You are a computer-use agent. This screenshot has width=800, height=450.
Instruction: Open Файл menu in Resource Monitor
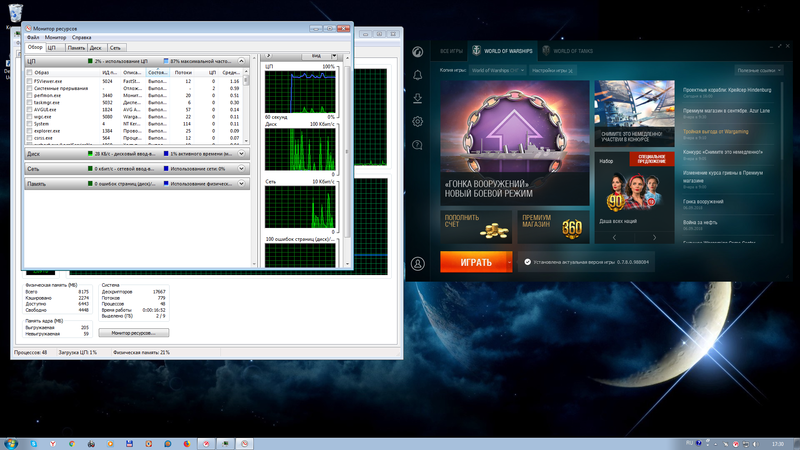33,37
